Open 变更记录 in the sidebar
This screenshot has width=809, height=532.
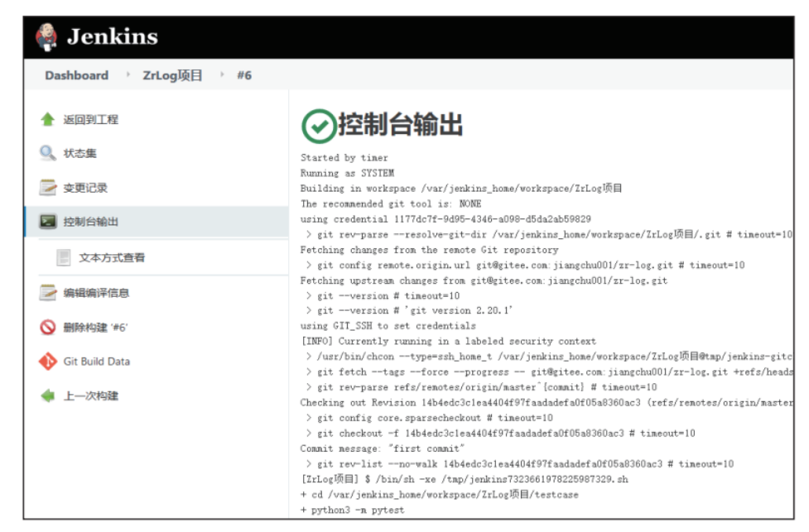[x=85, y=188]
